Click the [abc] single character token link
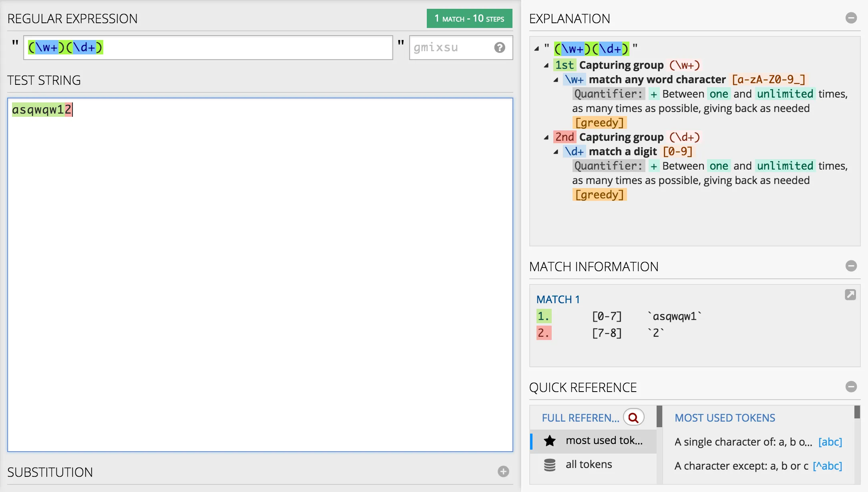This screenshot has height=492, width=868. pyautogui.click(x=830, y=442)
